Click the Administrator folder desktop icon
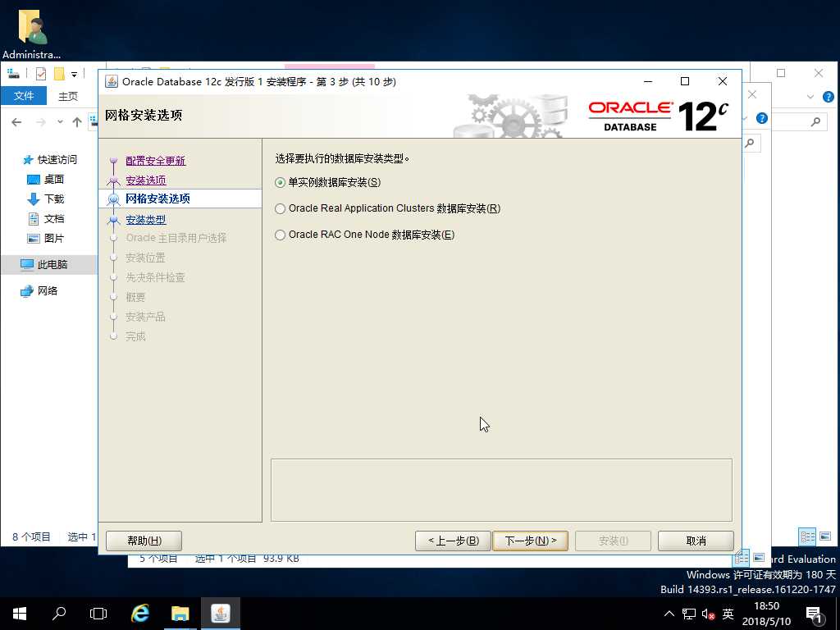 (32, 33)
